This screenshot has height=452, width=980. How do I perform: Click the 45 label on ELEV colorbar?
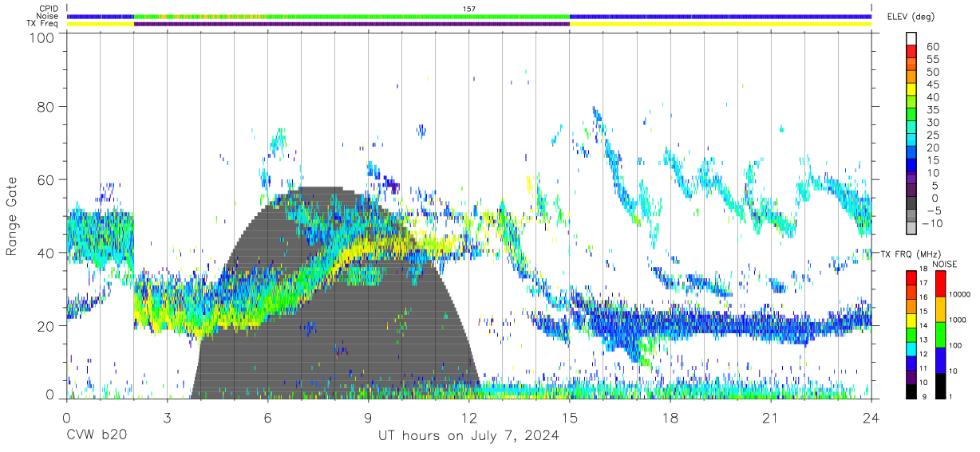[x=931, y=85]
